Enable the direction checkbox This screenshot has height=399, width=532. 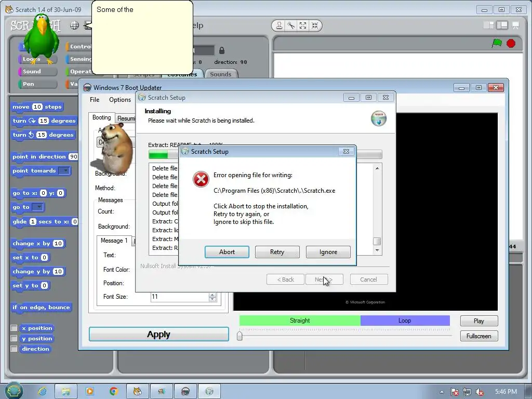[14, 349]
